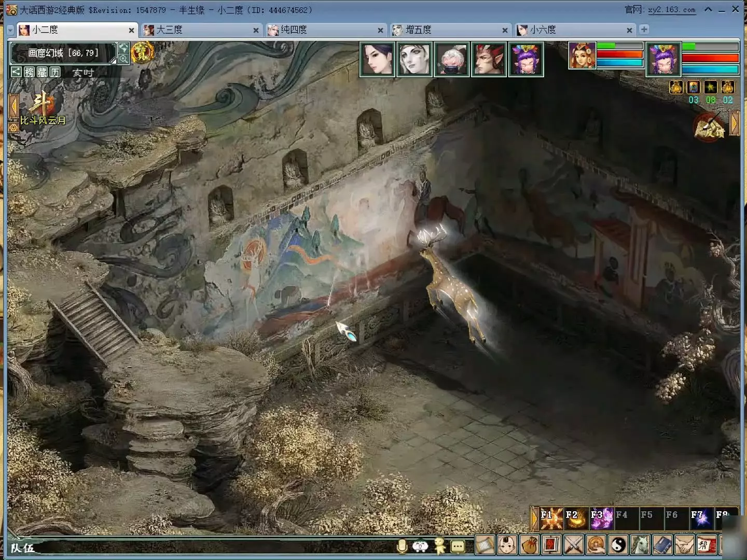This screenshot has width=747, height=560.
Task: Switch to the 增五度 account tab
Action: click(450, 30)
